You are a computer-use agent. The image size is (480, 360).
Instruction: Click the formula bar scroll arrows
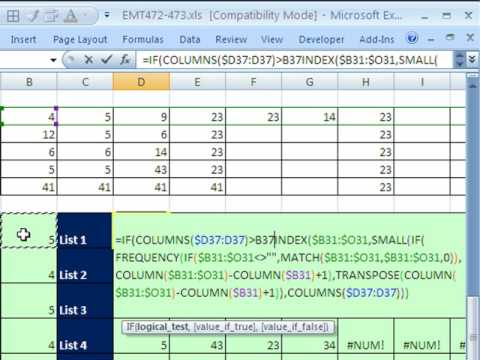click(460, 60)
